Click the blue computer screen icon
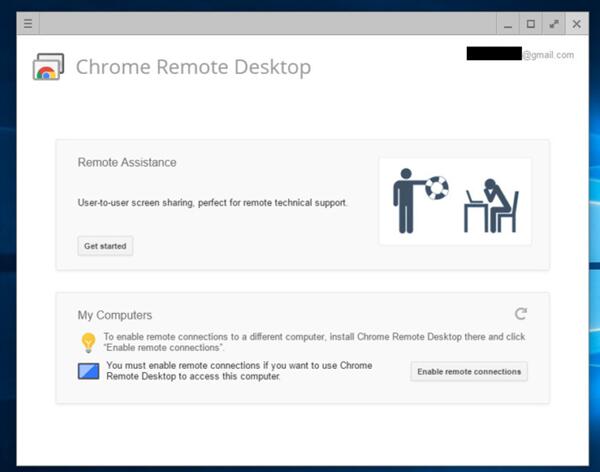Image resolution: width=600 pixels, height=472 pixels. (88, 371)
